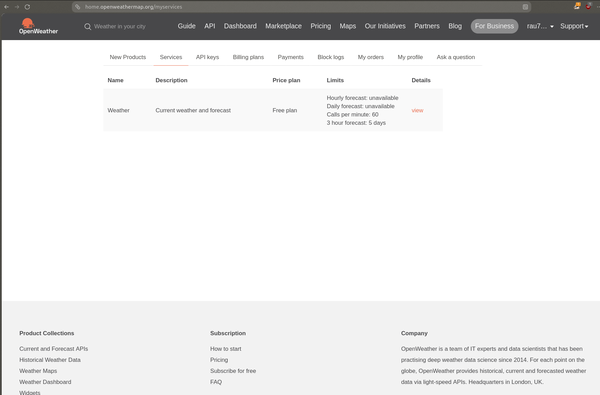Screen dimensions: 600x395
Task: Open Pricing in the top navigation
Action: point(321,26)
